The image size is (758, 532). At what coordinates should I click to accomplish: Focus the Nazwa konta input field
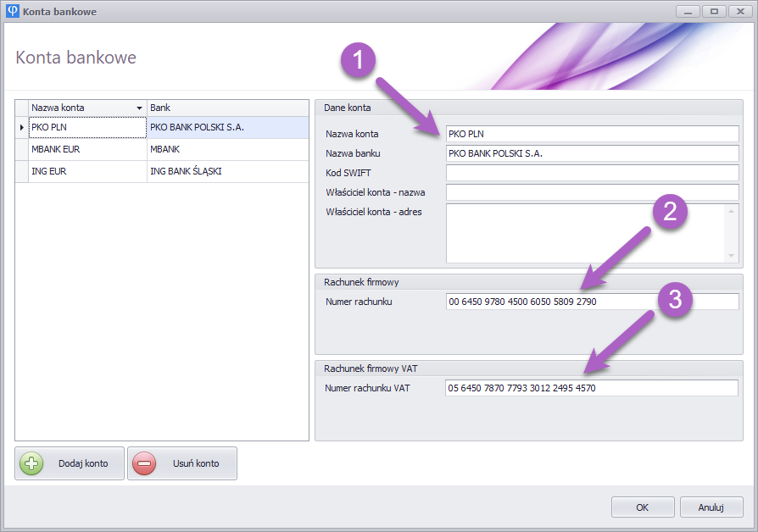click(x=592, y=134)
